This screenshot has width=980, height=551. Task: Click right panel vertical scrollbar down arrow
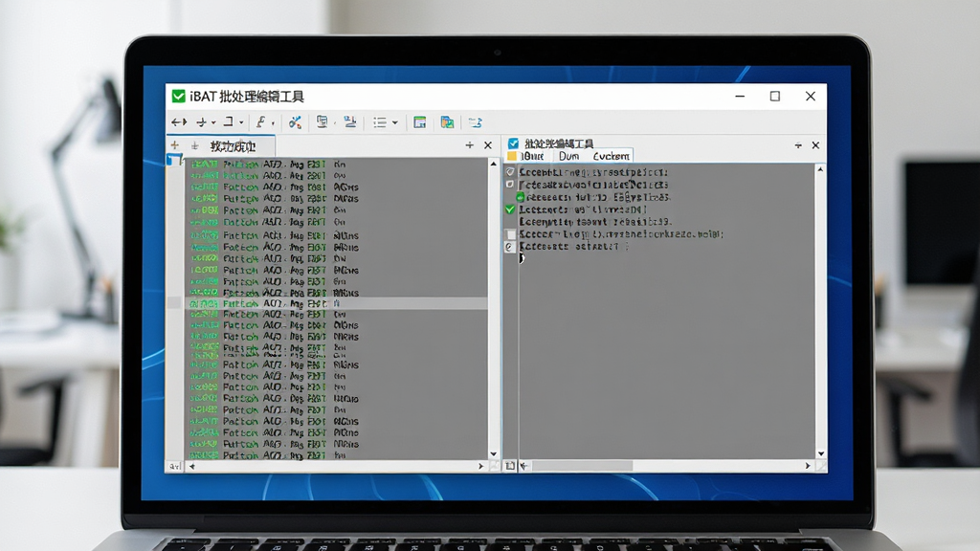tap(820, 454)
